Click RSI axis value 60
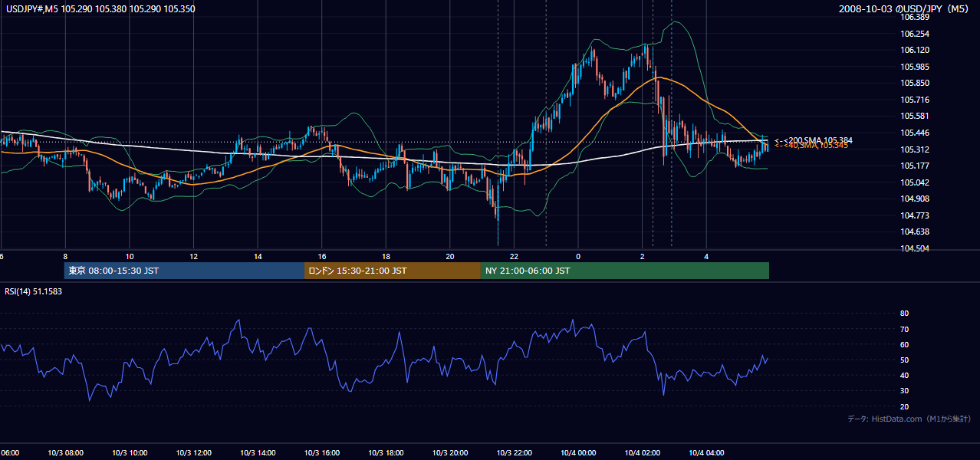 click(x=904, y=344)
